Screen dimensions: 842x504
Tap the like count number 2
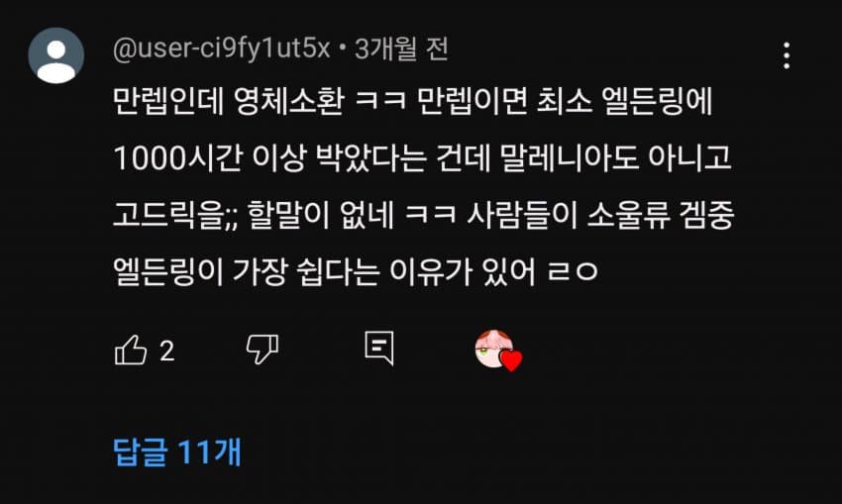167,352
